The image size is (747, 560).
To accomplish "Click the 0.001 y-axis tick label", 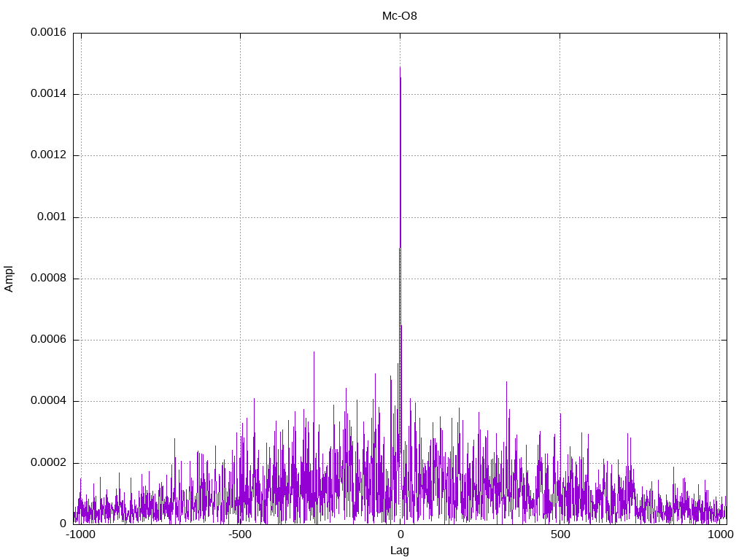I will (52, 217).
